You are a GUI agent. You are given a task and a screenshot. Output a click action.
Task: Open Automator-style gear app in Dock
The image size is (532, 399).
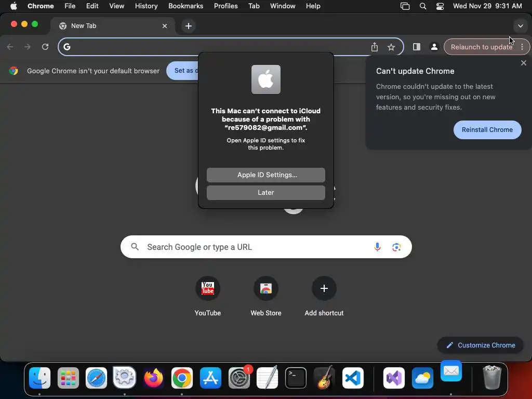125,377
